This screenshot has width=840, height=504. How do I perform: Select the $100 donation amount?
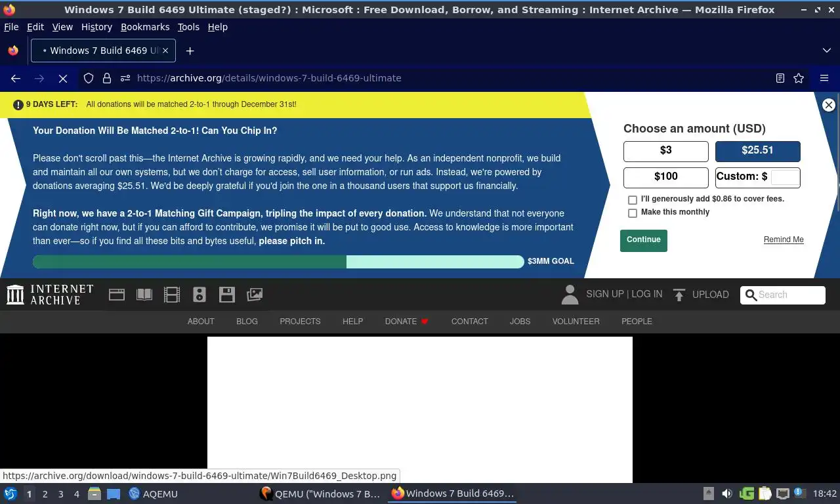pos(666,177)
